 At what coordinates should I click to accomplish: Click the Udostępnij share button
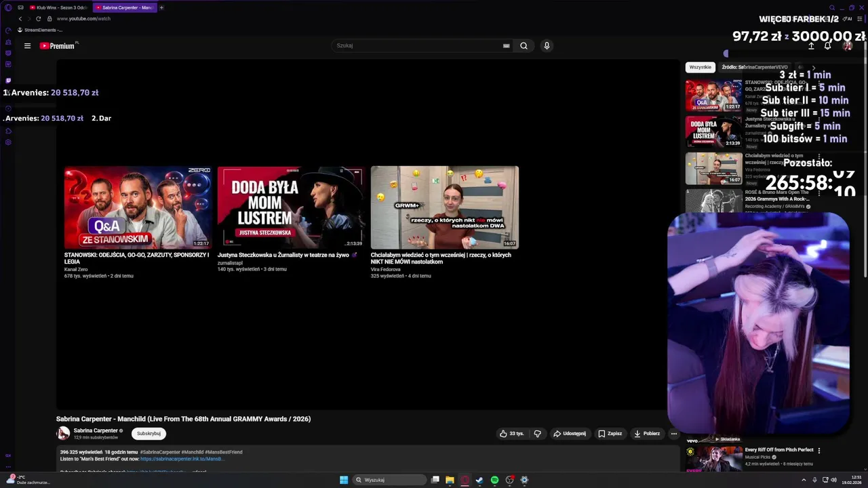(570, 434)
